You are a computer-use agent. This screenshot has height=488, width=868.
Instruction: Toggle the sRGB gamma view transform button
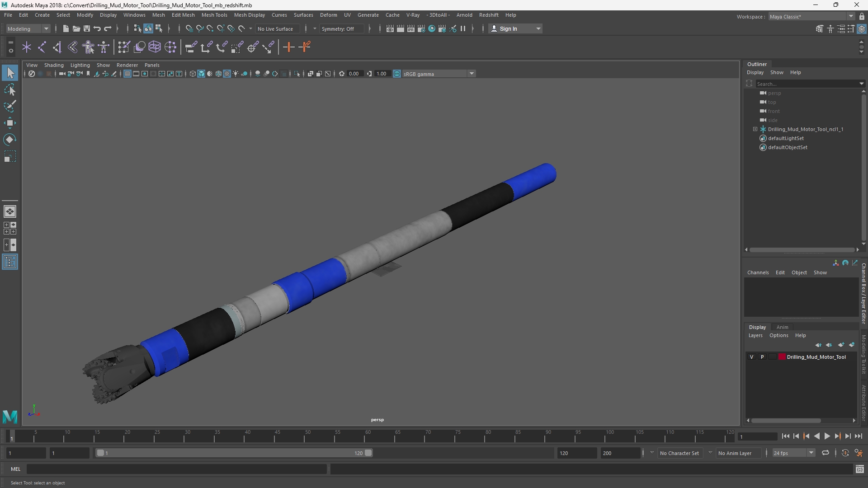click(x=397, y=74)
